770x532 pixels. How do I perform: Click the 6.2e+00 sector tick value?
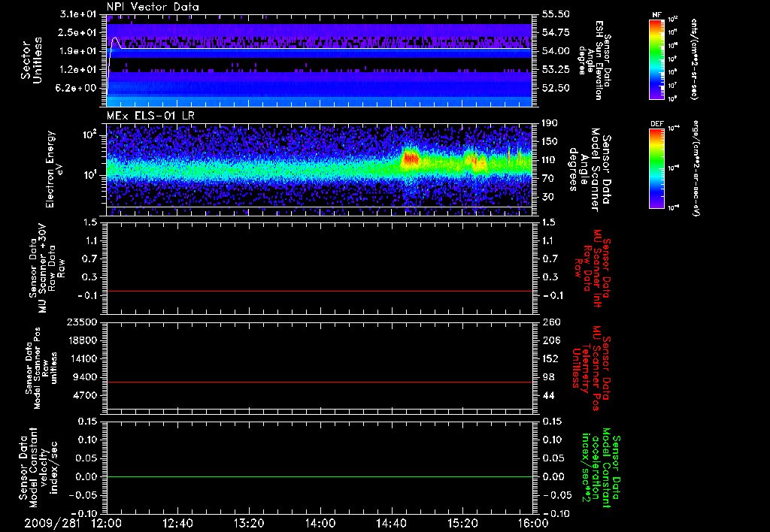point(77,88)
